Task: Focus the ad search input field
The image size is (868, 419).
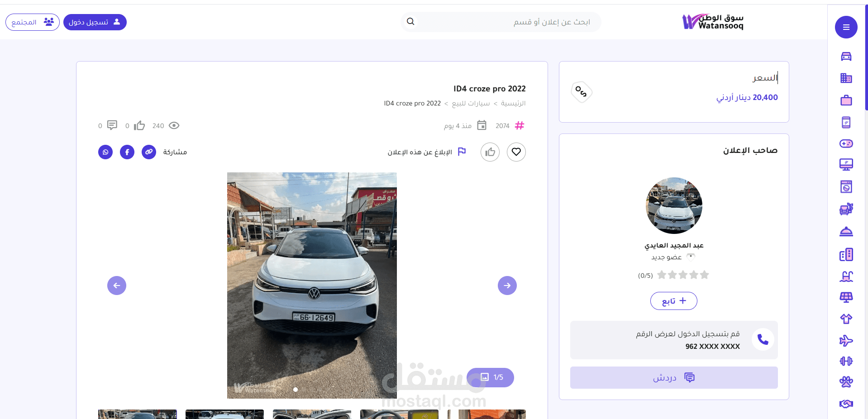Action: coord(501,22)
